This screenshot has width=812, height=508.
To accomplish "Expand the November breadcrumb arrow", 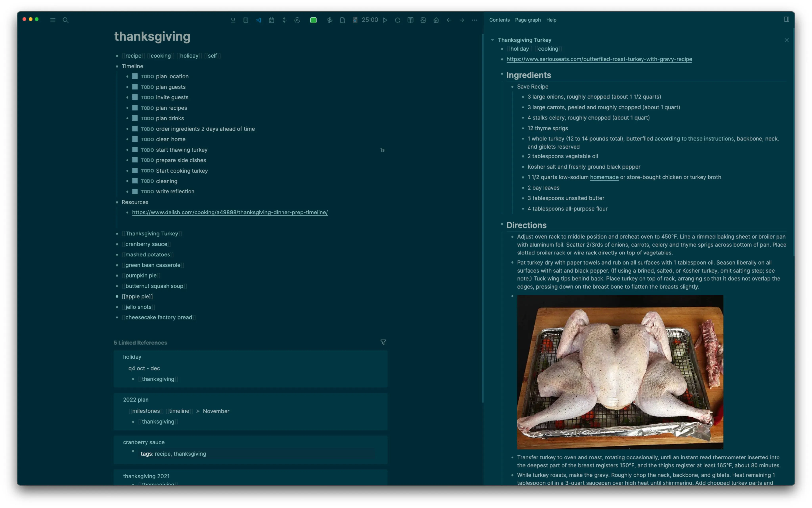I will [198, 411].
